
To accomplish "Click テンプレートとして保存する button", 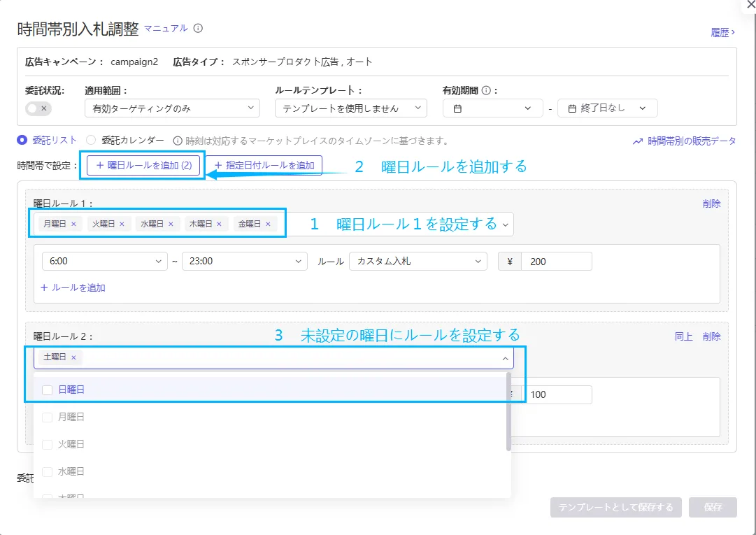I will pyautogui.click(x=615, y=508).
